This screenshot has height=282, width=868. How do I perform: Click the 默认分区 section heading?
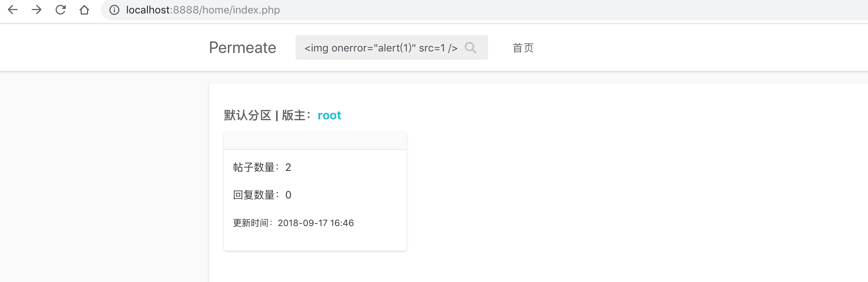tap(247, 116)
